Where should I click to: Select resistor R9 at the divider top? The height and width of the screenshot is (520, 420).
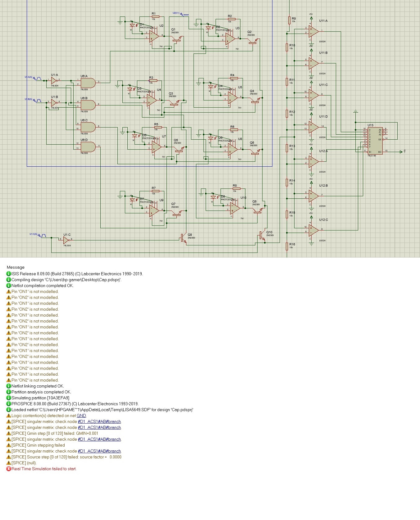(289, 20)
